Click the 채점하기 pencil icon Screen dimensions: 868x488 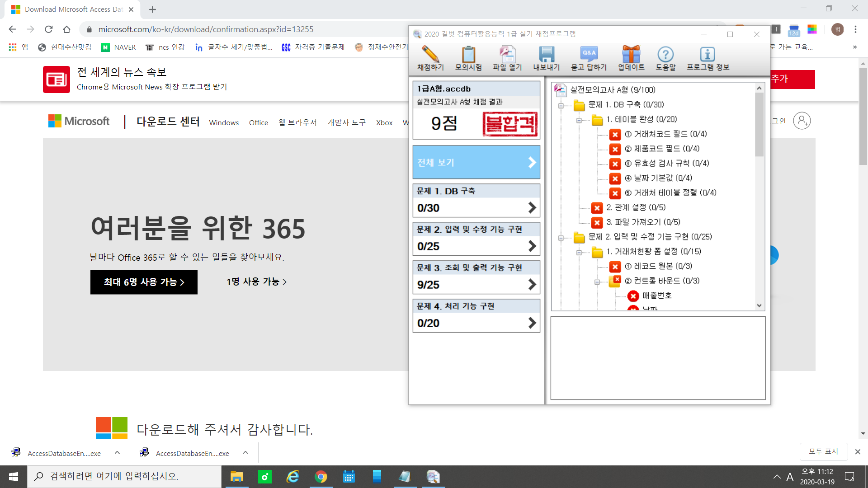click(430, 55)
